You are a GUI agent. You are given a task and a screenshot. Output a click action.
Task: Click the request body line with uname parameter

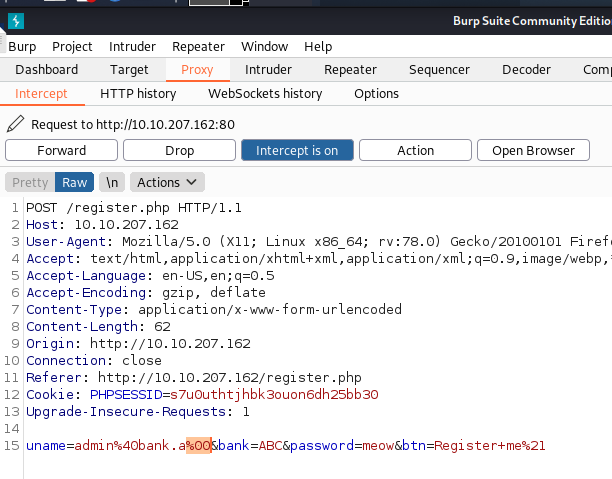(285, 445)
